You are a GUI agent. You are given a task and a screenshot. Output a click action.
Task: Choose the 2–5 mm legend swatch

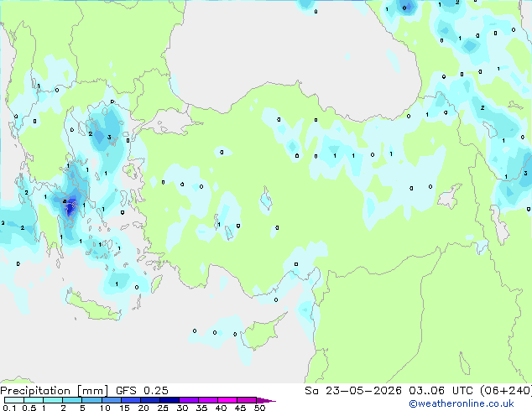click(x=72, y=400)
